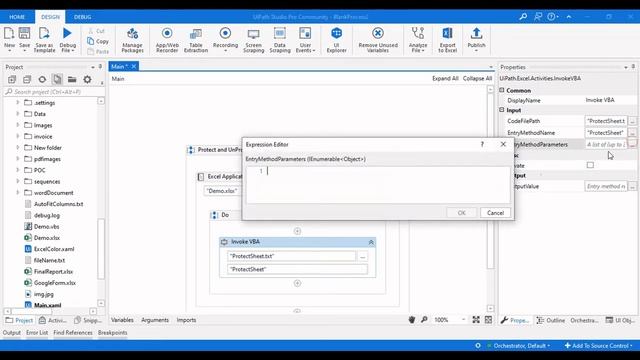
Task: Open the Variables panel tab
Action: 122,320
